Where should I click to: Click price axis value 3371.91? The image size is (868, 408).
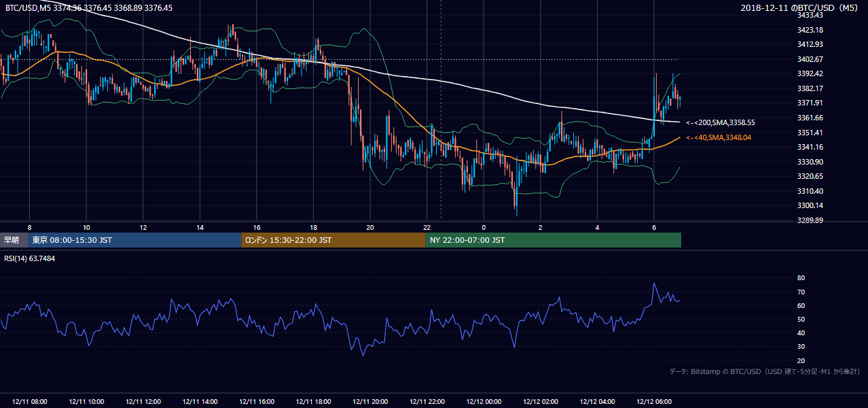[x=810, y=103]
